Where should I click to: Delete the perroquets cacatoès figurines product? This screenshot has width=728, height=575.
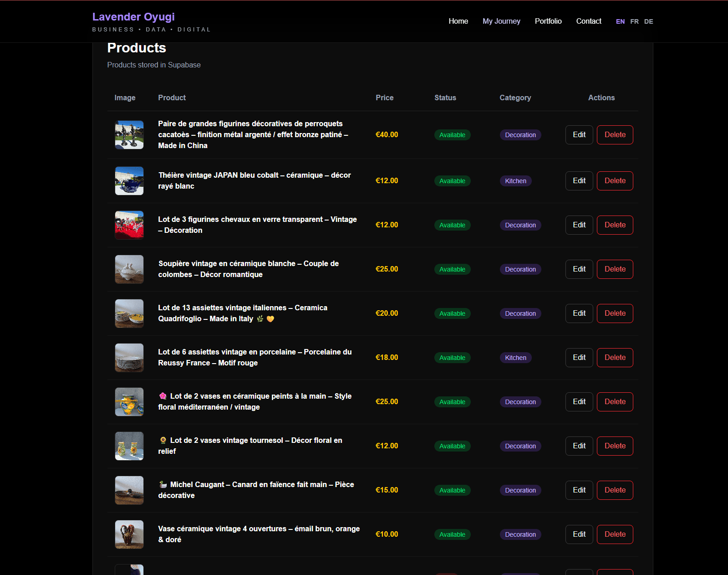tap(615, 135)
